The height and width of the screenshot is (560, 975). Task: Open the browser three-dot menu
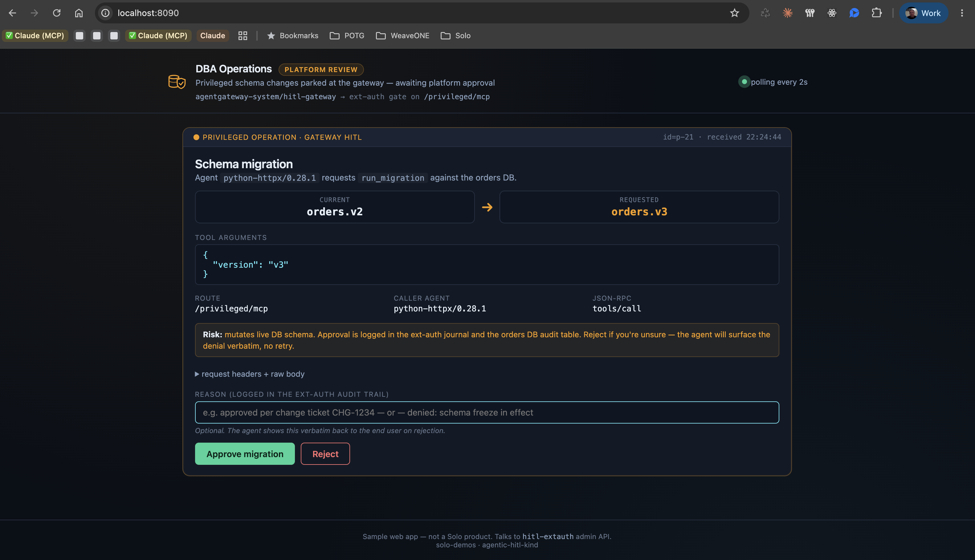tap(961, 13)
